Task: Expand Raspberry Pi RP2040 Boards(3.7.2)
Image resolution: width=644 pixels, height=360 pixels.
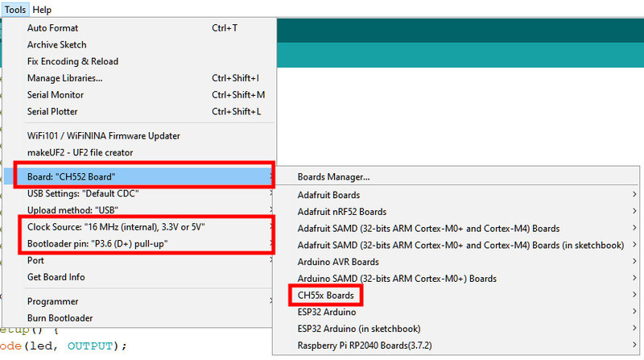Action: 456,346
